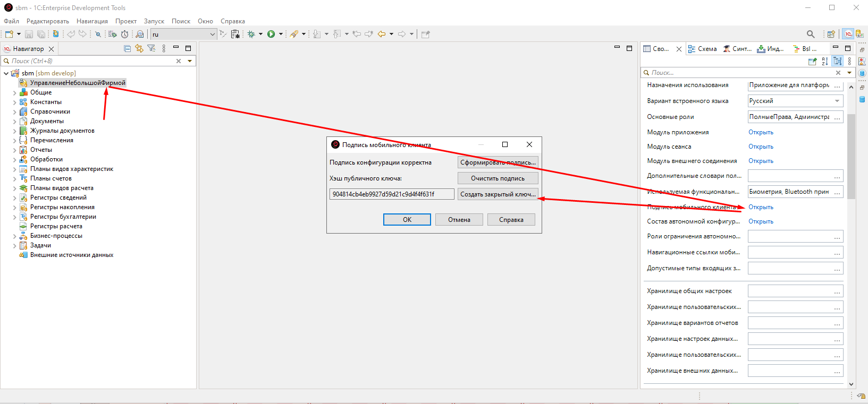The width and height of the screenshot is (868, 404).
Task: Click the yellow back arrow navigation icon
Action: pyautogui.click(x=382, y=34)
